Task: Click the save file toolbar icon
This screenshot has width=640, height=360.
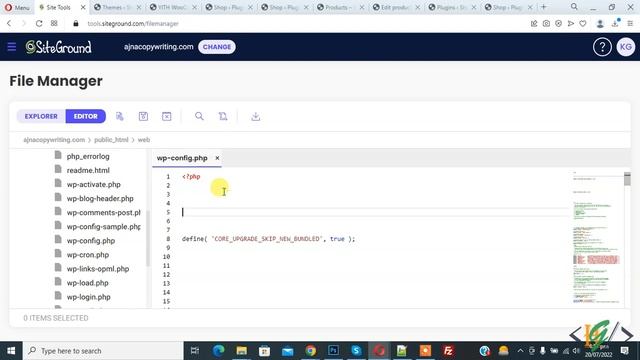Action: [x=143, y=116]
